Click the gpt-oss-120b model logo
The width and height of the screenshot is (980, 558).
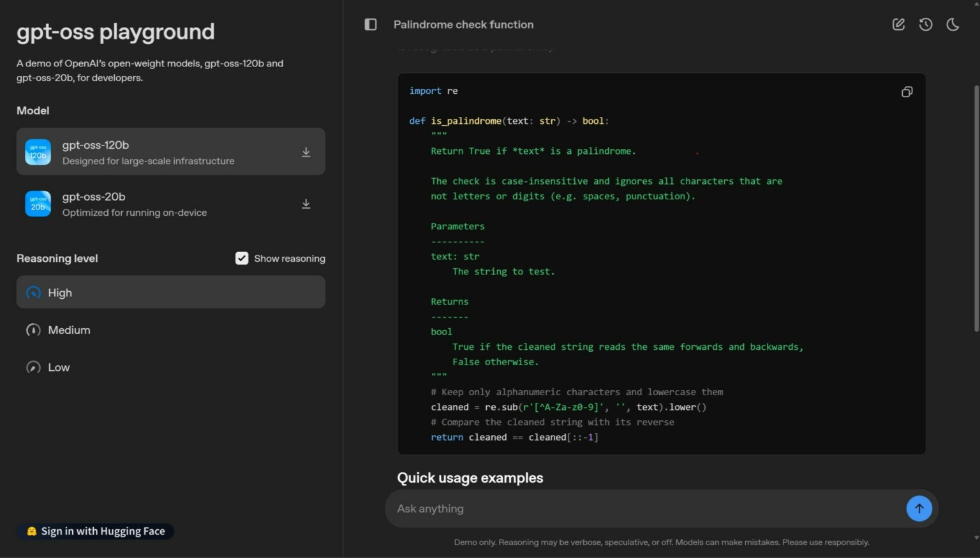(38, 152)
